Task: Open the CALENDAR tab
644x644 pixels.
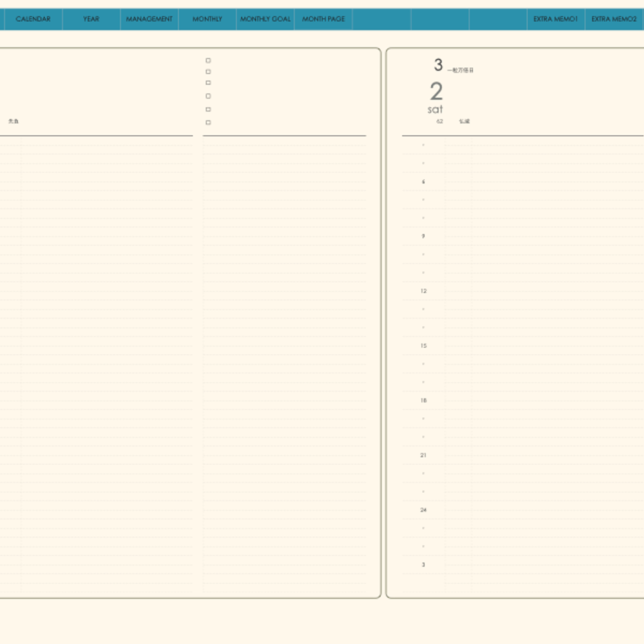Action: pyautogui.click(x=34, y=19)
